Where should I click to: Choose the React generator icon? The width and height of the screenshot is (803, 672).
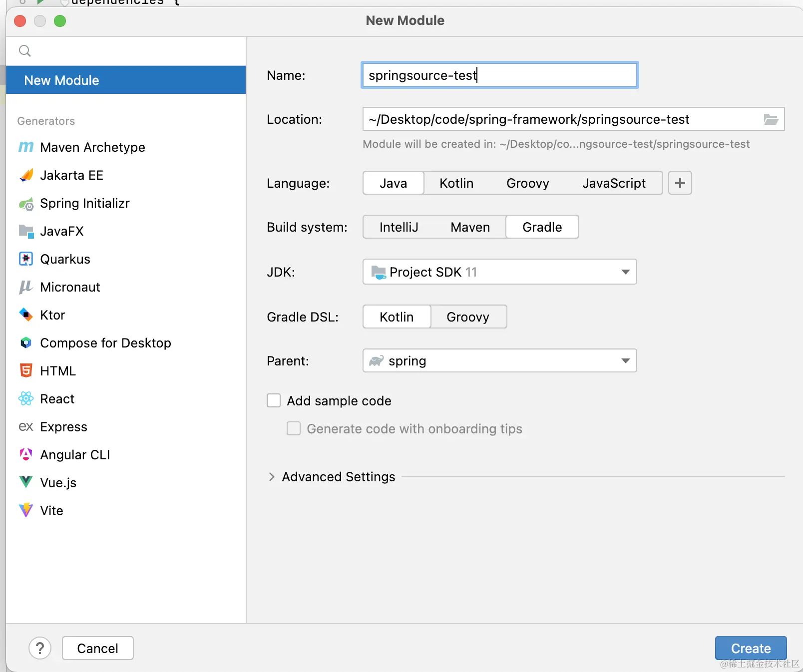click(x=26, y=399)
